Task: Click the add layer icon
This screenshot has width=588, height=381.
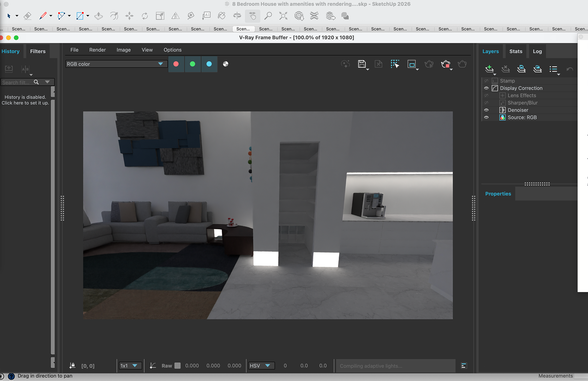Action: [489, 69]
